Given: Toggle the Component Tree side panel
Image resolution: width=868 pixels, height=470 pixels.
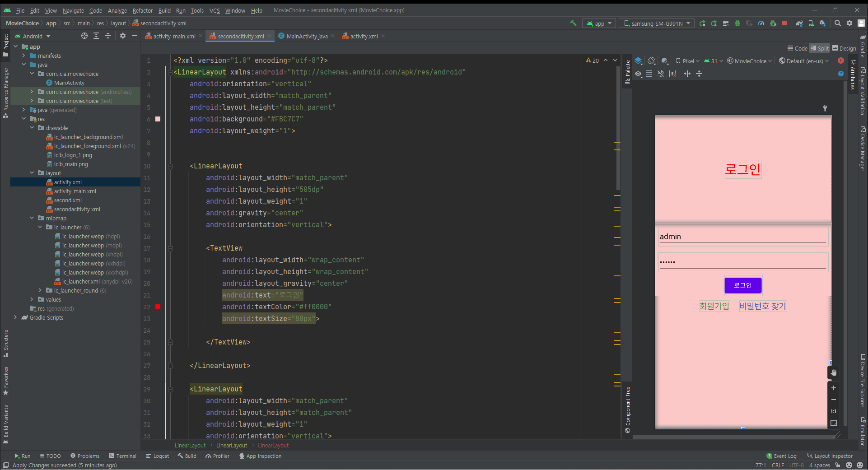Looking at the screenshot, I should pyautogui.click(x=627, y=410).
